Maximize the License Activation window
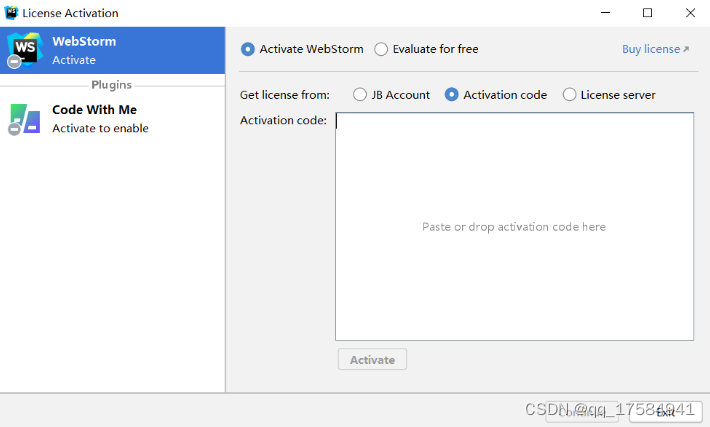This screenshot has width=710, height=427. click(648, 13)
